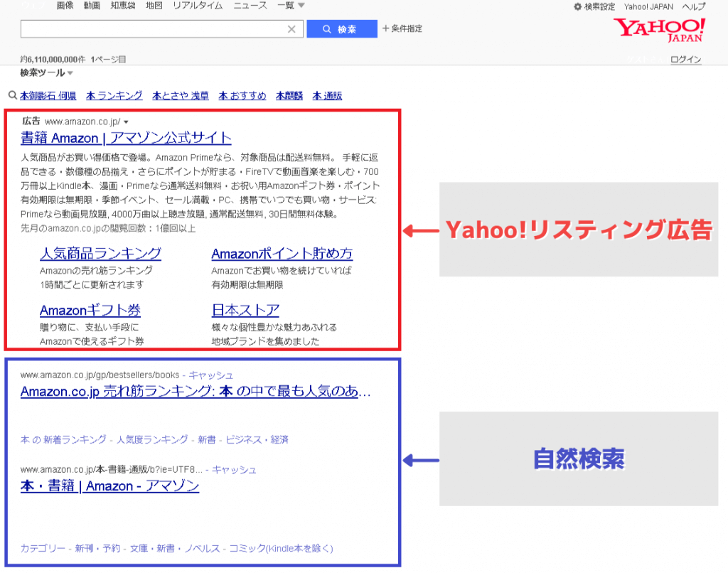Viewport: 728px width, 573px height.
Task: Select related search 本 おすすめ
Action: [x=242, y=96]
